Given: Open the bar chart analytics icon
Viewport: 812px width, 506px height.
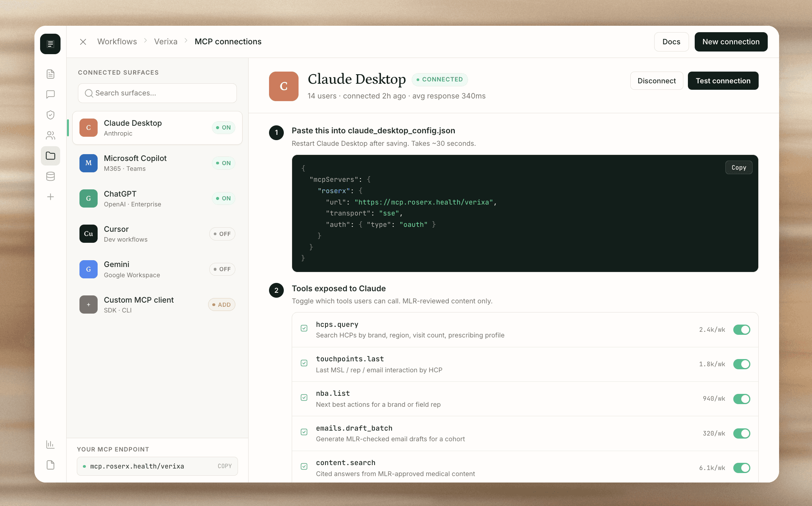Looking at the screenshot, I should tap(50, 444).
